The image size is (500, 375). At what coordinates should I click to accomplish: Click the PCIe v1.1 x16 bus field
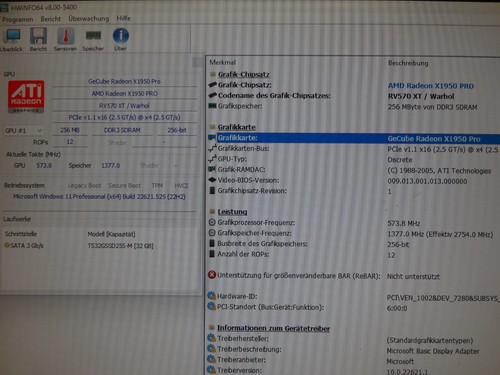(x=124, y=117)
